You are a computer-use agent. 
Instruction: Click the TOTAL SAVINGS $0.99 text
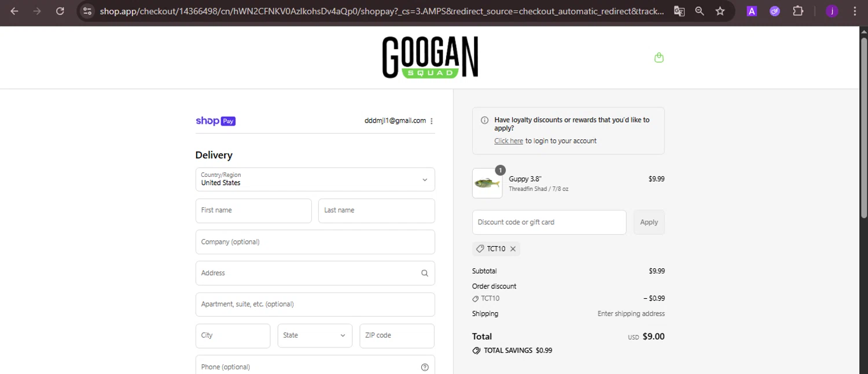point(518,350)
